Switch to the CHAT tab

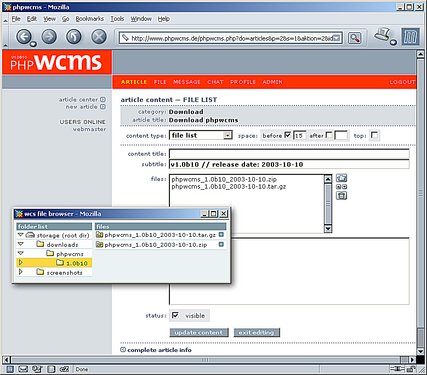(x=215, y=82)
